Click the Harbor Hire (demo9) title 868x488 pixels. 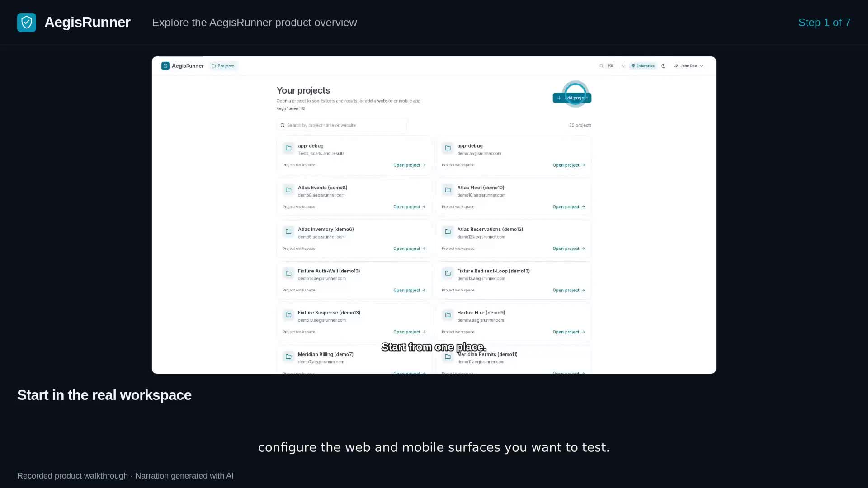pos(481,313)
